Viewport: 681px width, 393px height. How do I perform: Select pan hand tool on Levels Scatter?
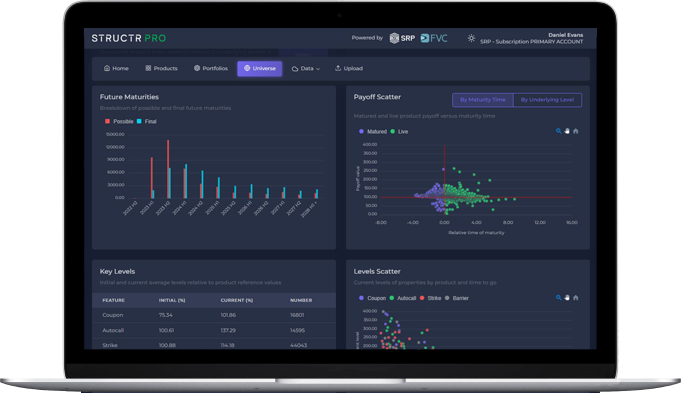click(567, 298)
